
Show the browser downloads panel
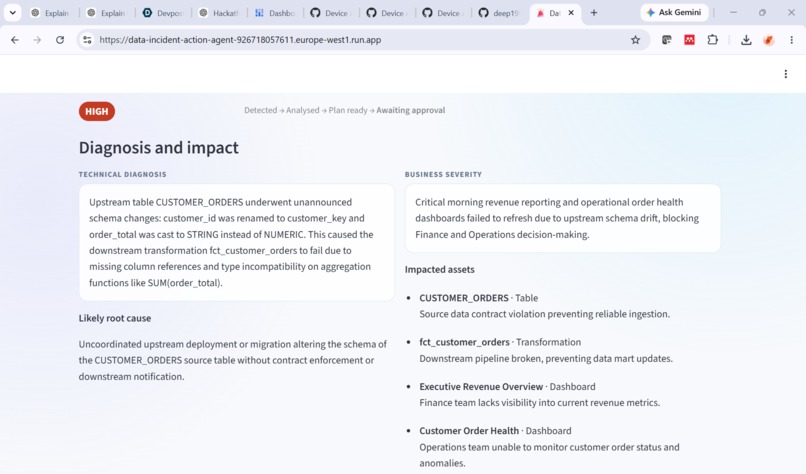(746, 40)
